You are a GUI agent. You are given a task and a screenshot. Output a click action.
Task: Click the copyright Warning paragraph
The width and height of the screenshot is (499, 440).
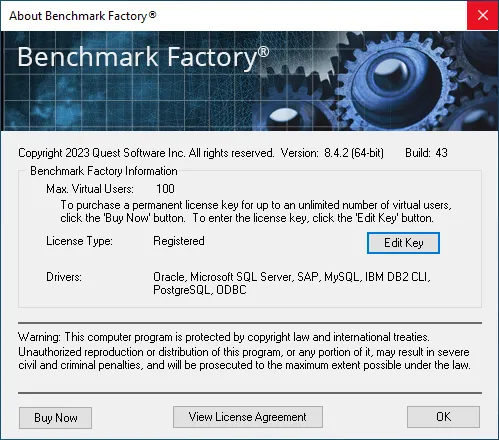click(x=244, y=351)
